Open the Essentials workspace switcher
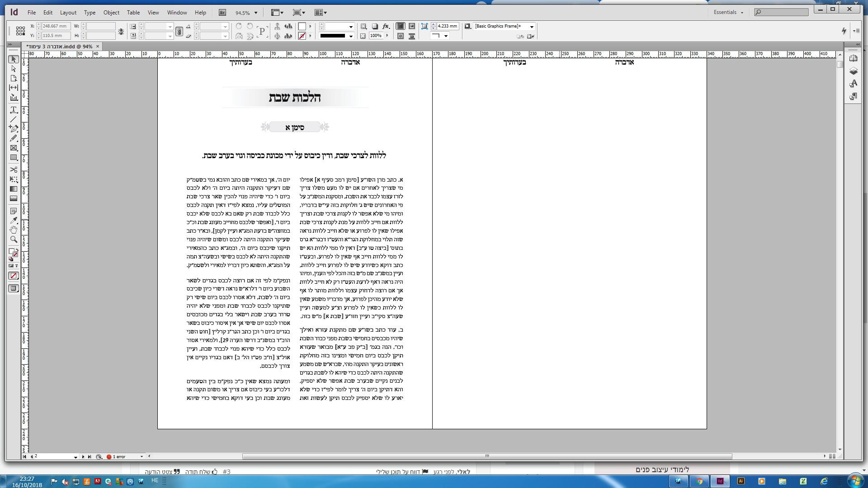Screen dimensions: 868x488 728,12
